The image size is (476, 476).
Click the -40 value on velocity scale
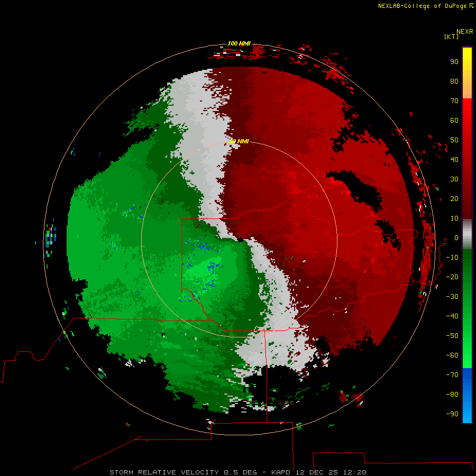click(452, 316)
